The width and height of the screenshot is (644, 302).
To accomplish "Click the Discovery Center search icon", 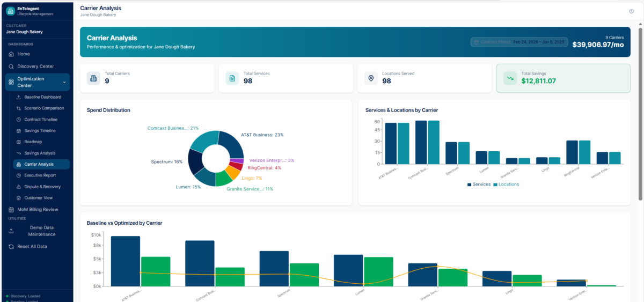I will click(x=11, y=67).
